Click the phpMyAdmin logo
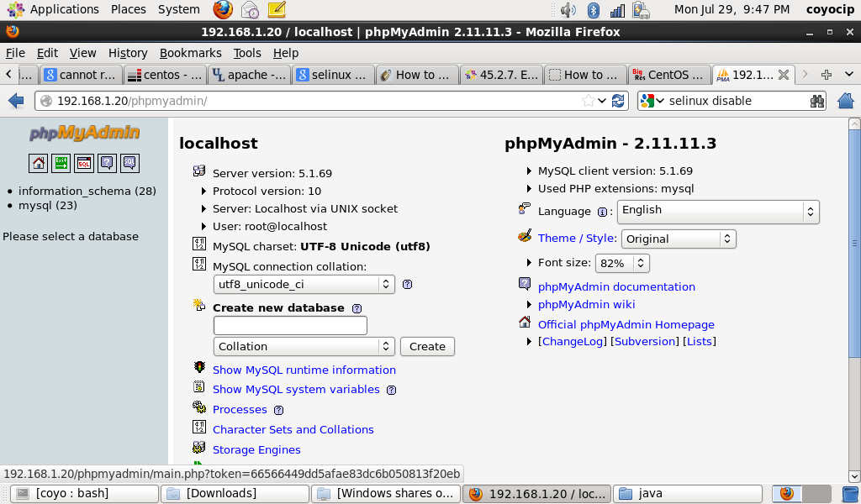The height and width of the screenshot is (504, 861). coord(84,134)
